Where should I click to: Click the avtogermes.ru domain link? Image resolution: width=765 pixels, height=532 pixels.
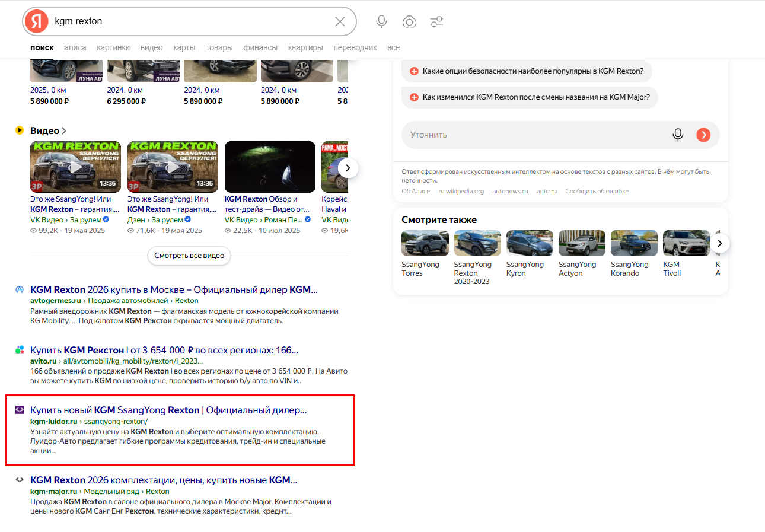(56, 301)
